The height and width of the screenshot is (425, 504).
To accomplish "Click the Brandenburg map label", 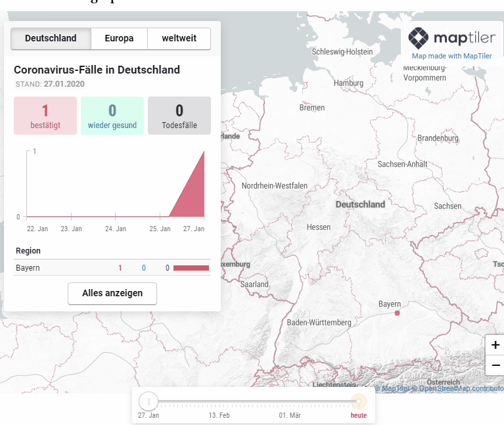I will [438, 138].
